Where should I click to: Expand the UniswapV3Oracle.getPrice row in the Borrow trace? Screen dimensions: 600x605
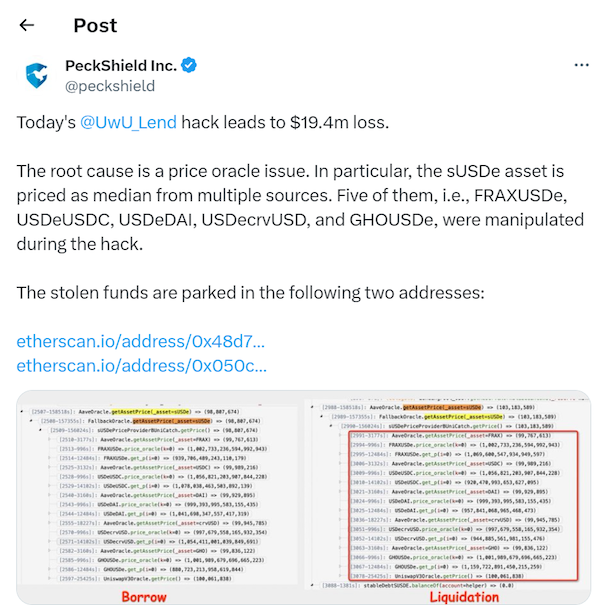tap(49, 579)
